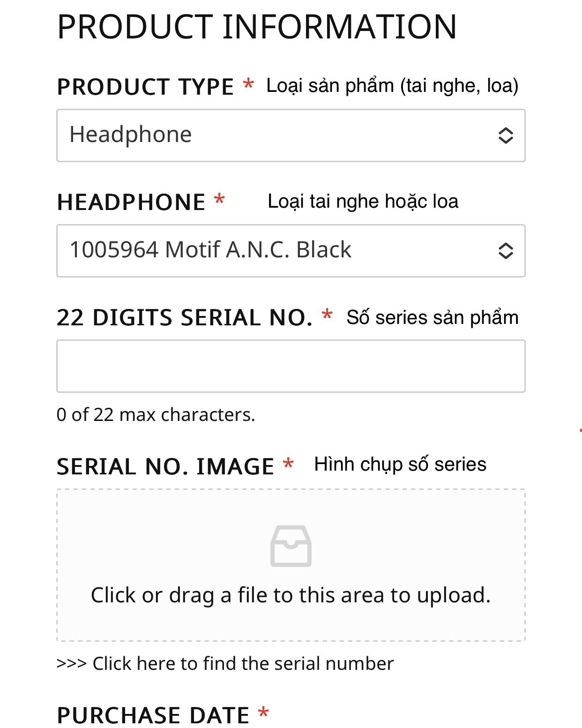582x728 pixels.
Task: Click the red asterisk beside PURCHASE DATE
Action: [x=263, y=713]
